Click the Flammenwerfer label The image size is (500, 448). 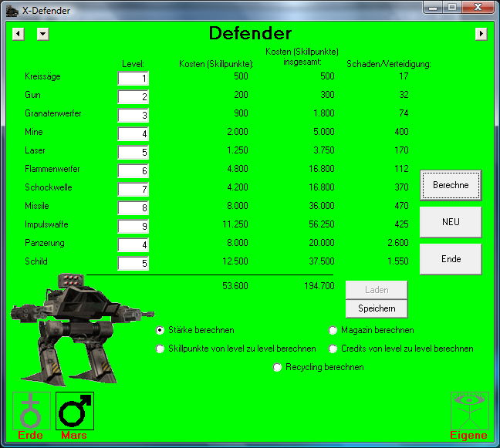click(52, 169)
